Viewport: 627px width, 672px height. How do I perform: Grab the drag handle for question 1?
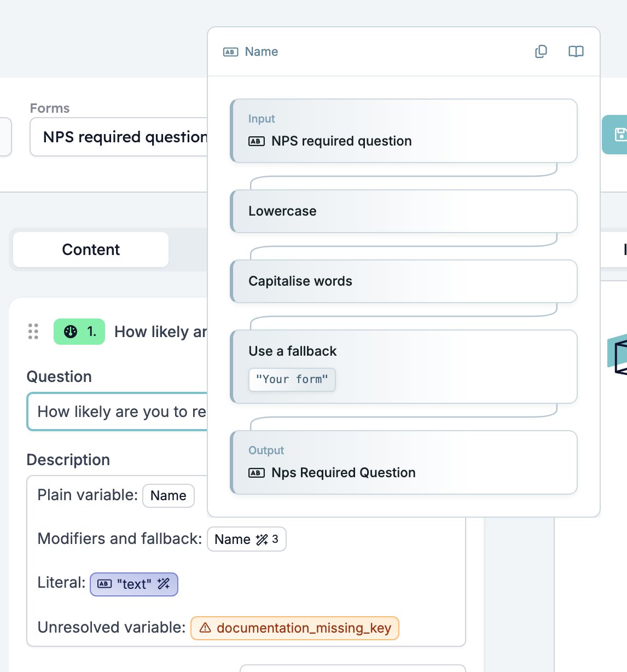click(x=33, y=332)
